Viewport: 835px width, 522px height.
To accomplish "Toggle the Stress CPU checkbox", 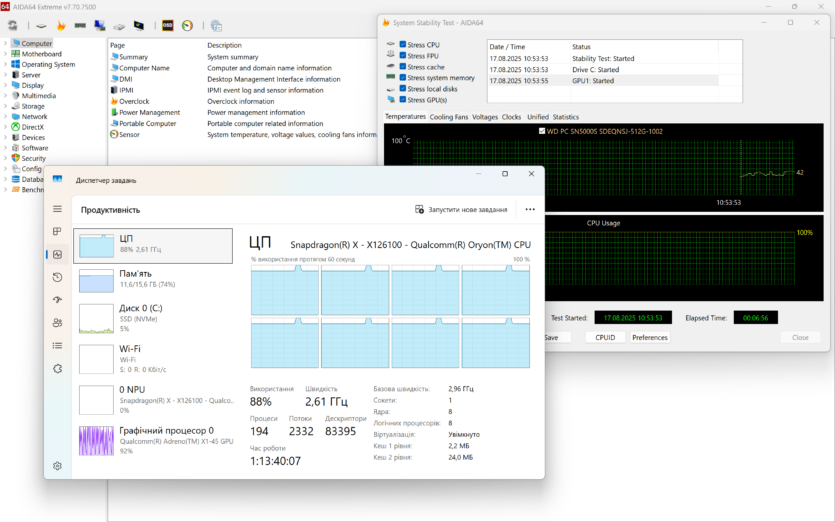I will 403,45.
